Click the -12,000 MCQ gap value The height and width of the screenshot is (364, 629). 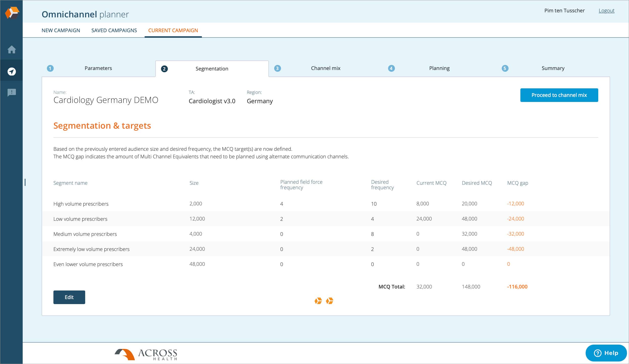515,204
